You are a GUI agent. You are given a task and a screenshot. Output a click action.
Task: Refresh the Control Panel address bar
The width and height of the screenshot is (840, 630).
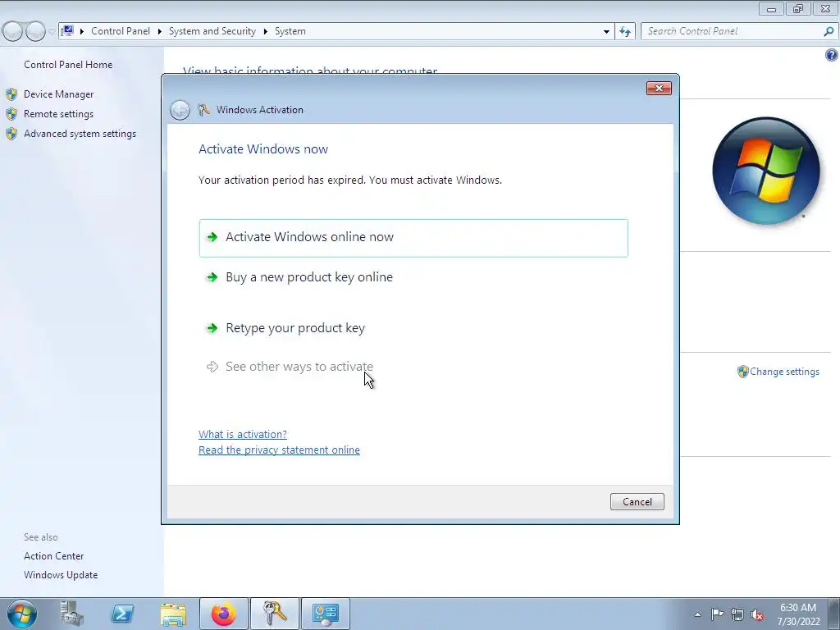(624, 31)
